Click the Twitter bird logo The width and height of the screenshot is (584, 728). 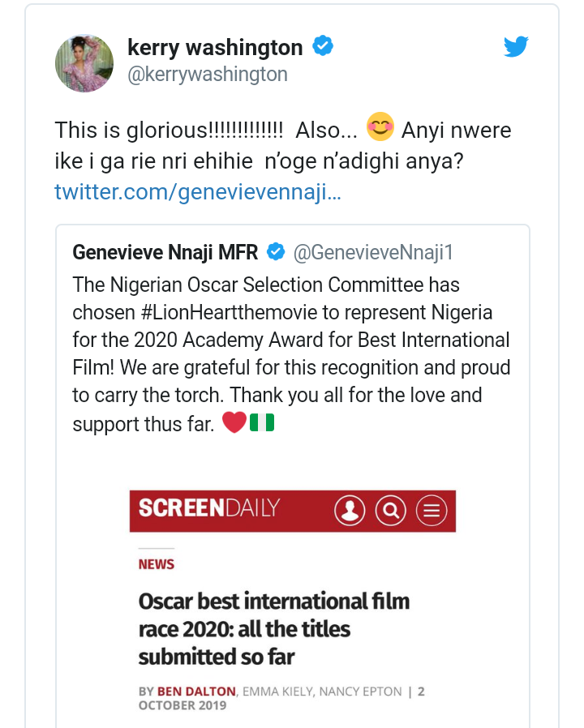516,46
